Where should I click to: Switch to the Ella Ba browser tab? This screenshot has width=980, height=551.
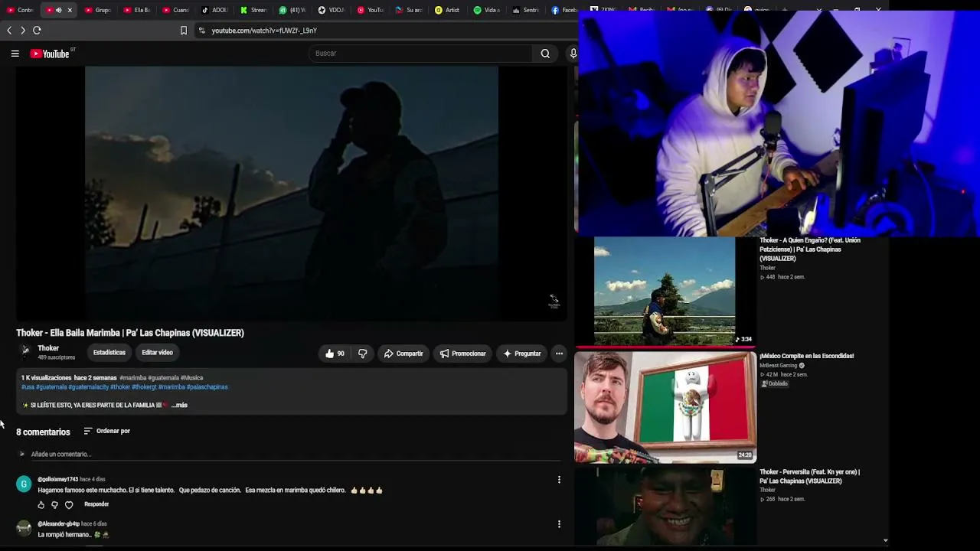click(x=137, y=10)
